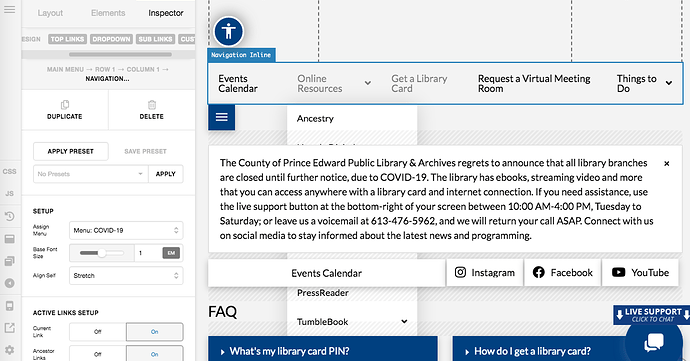Switch to the Elements tab

(x=108, y=13)
